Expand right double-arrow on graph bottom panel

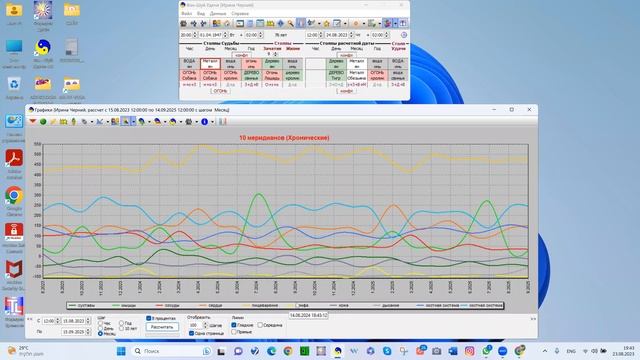(533, 319)
